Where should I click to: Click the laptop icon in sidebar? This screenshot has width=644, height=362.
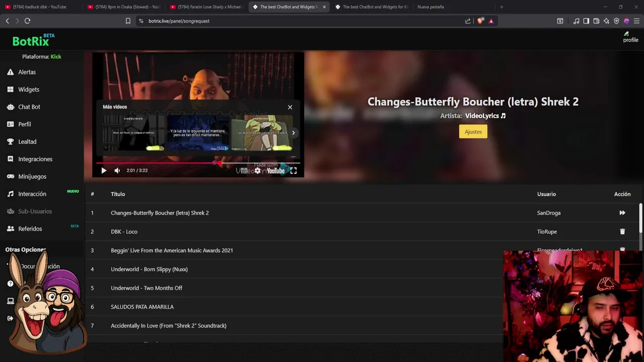pos(10,301)
